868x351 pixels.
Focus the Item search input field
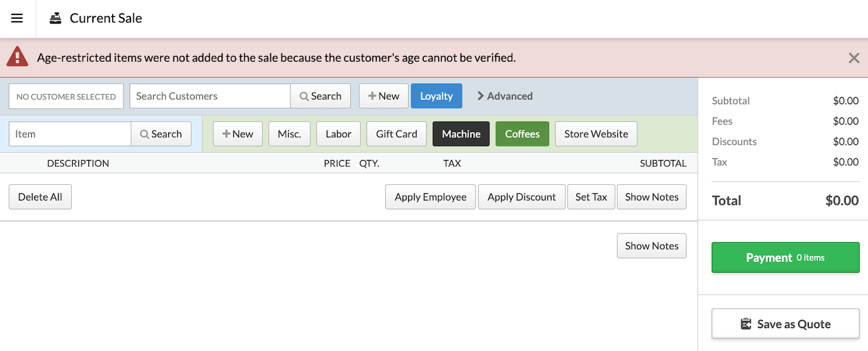(70, 134)
